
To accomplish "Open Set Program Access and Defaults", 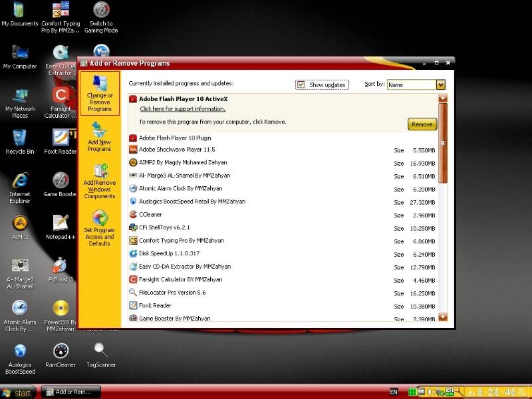I will pyautogui.click(x=100, y=230).
